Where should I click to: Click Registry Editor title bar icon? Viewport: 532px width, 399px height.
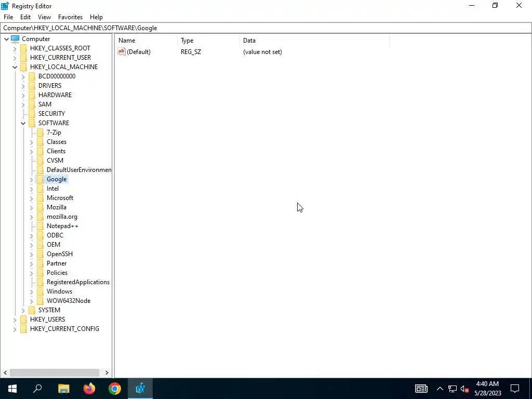[5, 6]
